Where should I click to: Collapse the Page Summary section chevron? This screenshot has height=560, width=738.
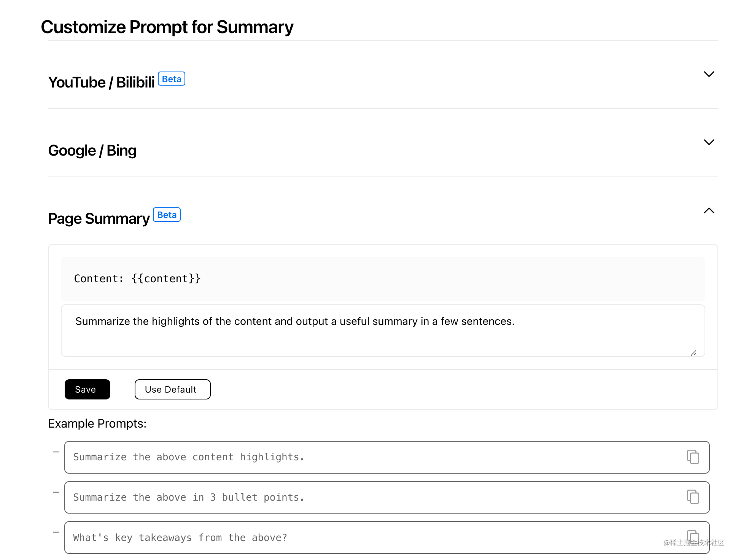pyautogui.click(x=709, y=210)
